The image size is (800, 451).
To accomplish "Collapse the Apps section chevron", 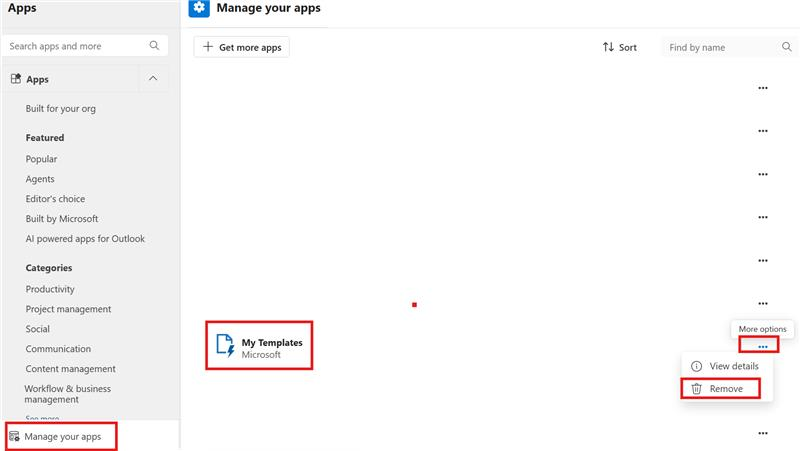I will point(153,79).
